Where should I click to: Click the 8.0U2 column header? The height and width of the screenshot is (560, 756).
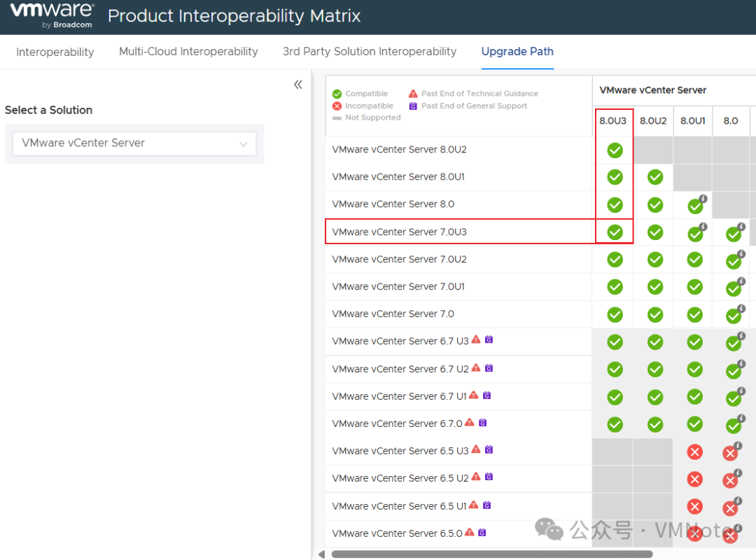(653, 120)
